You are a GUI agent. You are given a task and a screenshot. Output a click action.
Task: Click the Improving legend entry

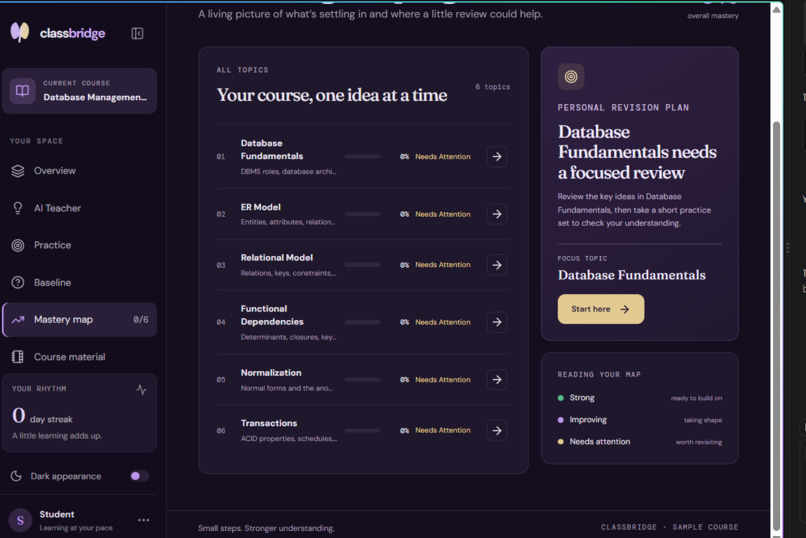[x=639, y=420]
